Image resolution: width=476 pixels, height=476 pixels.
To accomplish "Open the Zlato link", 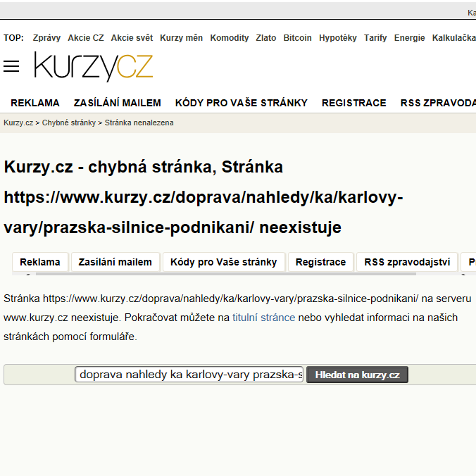I will pos(266,38).
